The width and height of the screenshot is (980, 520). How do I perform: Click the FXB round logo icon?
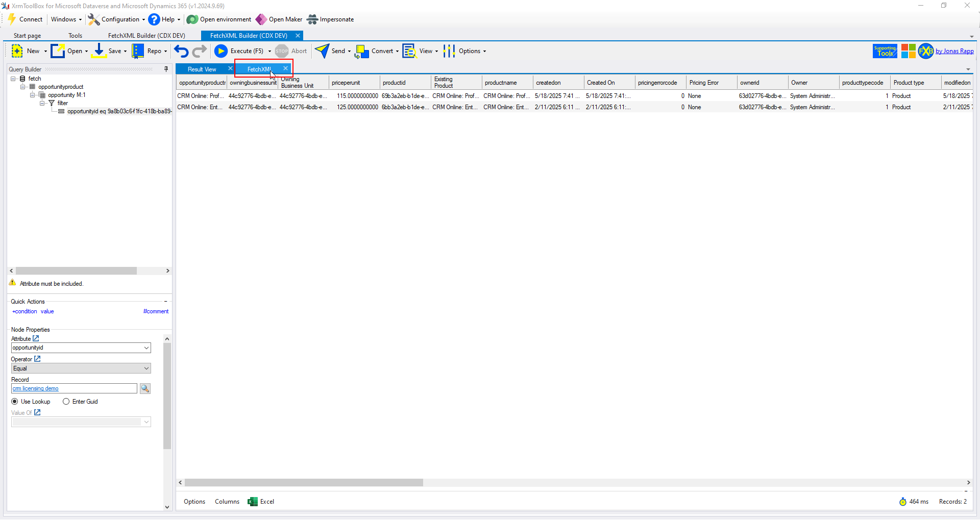click(926, 51)
